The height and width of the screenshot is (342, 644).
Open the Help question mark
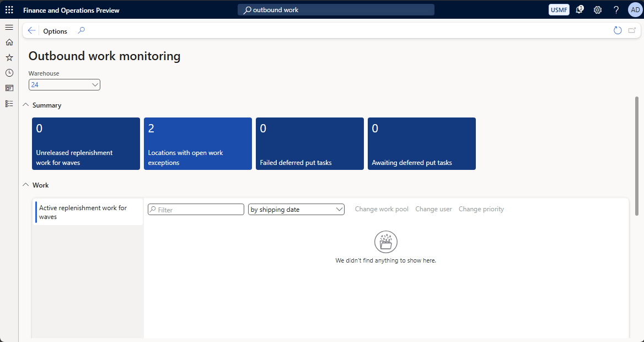click(616, 10)
